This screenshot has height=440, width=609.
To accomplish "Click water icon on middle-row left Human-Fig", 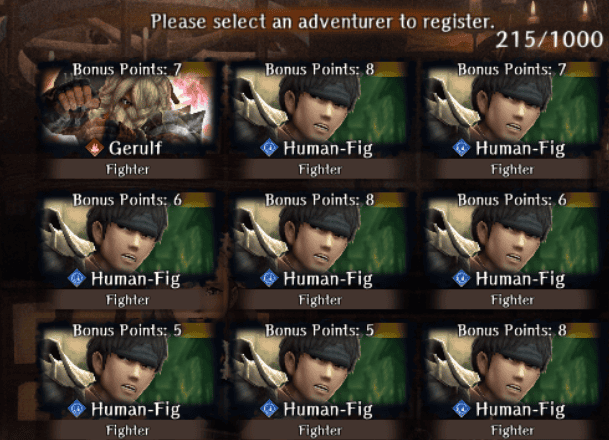I will [x=77, y=278].
